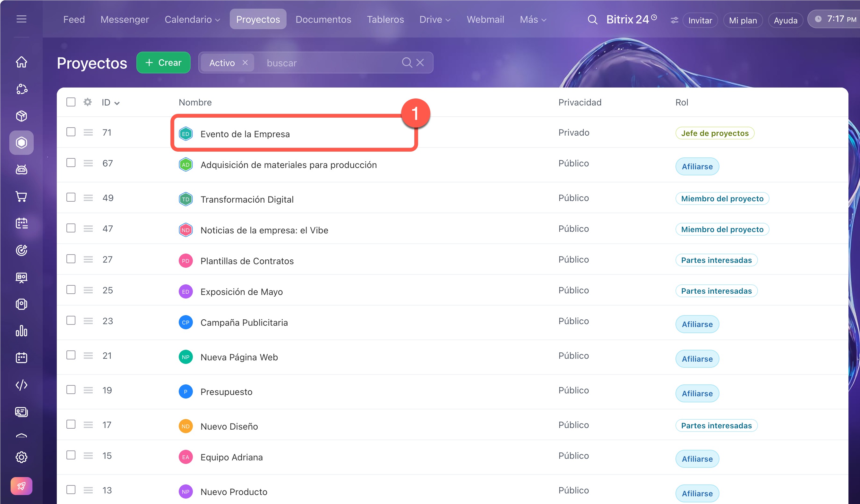Open the Evento de la Empresa project
Image resolution: width=860 pixels, height=504 pixels.
click(x=245, y=134)
